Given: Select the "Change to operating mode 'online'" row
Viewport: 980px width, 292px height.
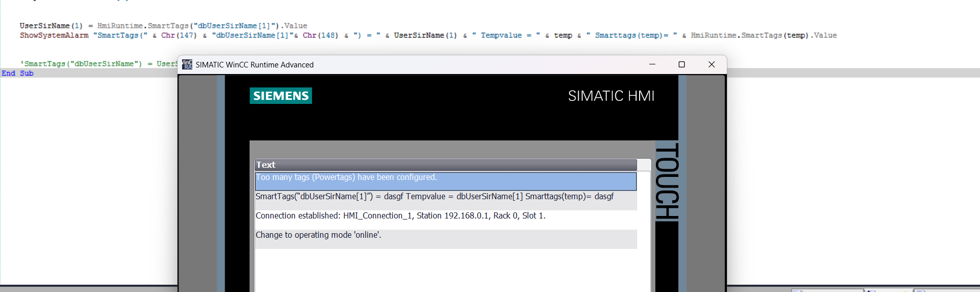Looking at the screenshot, I should click(x=445, y=239).
